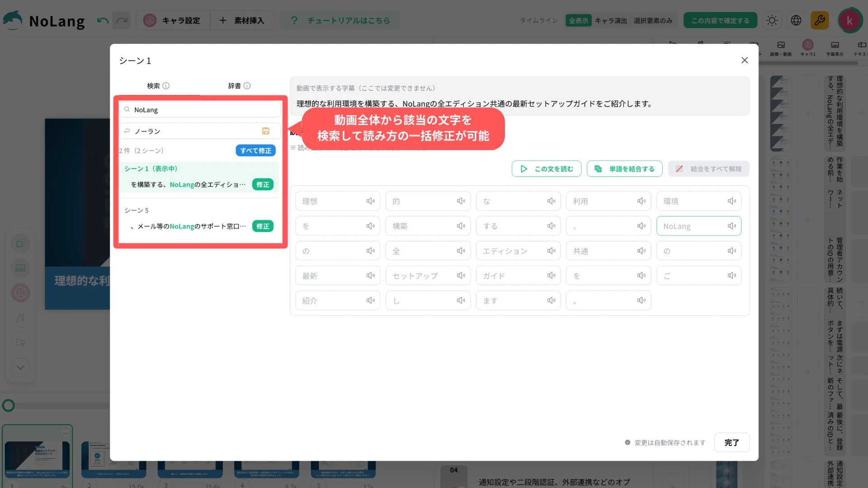Click the 完了 button
This screenshot has width=868, height=488.
(731, 442)
